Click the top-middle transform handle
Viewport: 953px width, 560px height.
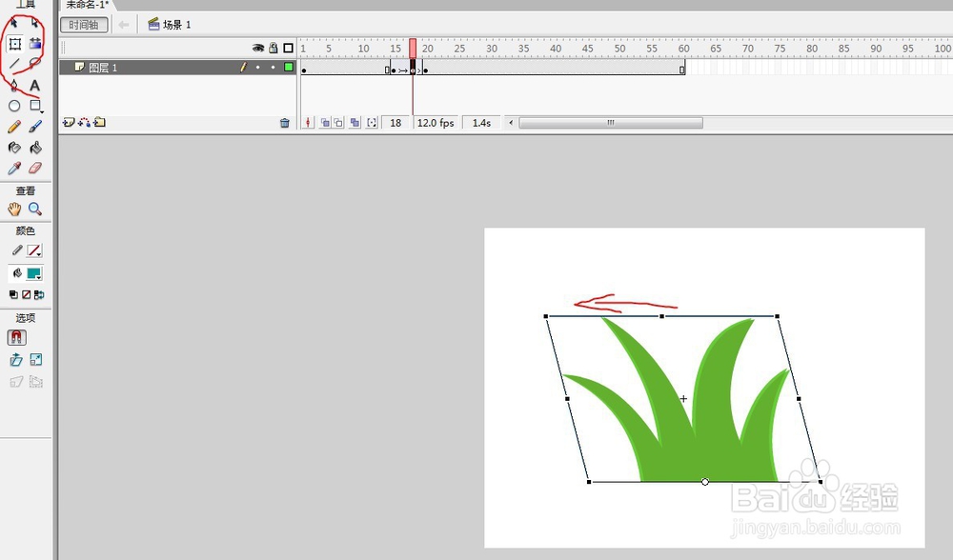pos(662,316)
